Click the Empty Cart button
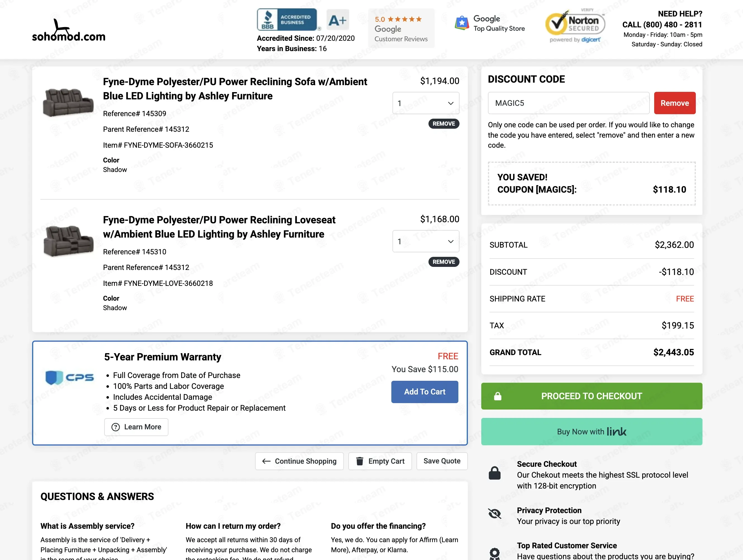The width and height of the screenshot is (743, 560). 380,461
